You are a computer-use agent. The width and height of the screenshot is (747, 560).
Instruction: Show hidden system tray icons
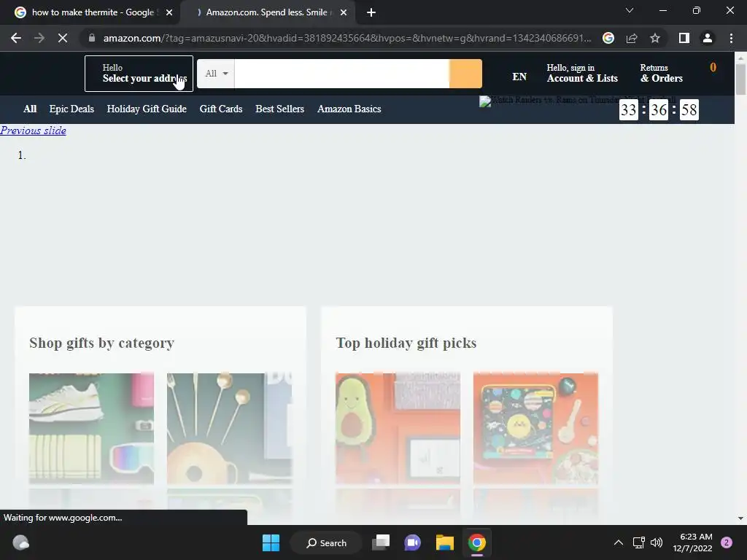[x=619, y=542]
